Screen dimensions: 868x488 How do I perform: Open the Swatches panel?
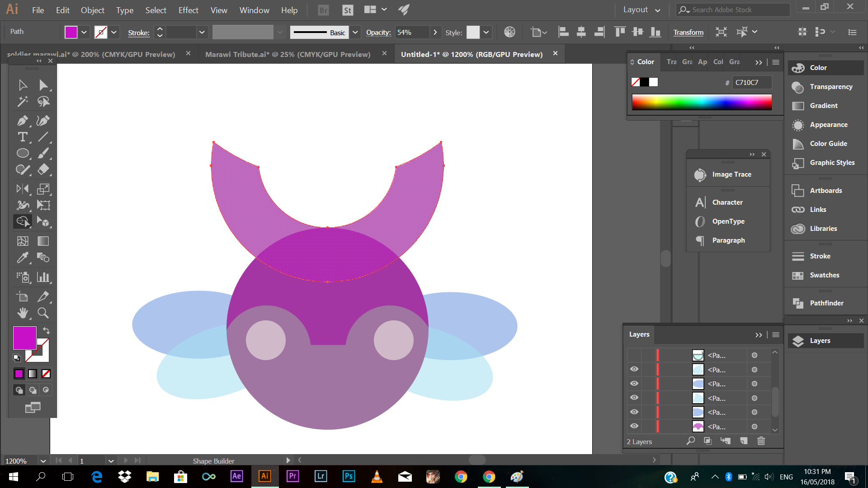tap(824, 275)
